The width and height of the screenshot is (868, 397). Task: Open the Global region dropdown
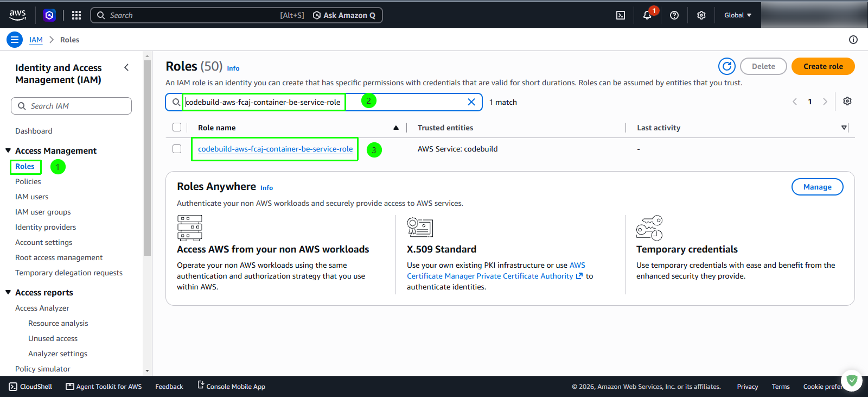point(738,15)
